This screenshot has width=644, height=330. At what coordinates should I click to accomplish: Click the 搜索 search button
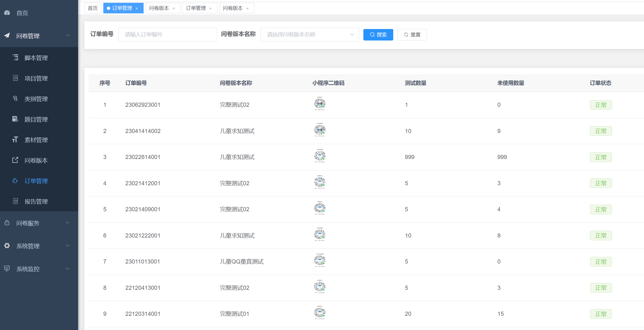point(378,35)
